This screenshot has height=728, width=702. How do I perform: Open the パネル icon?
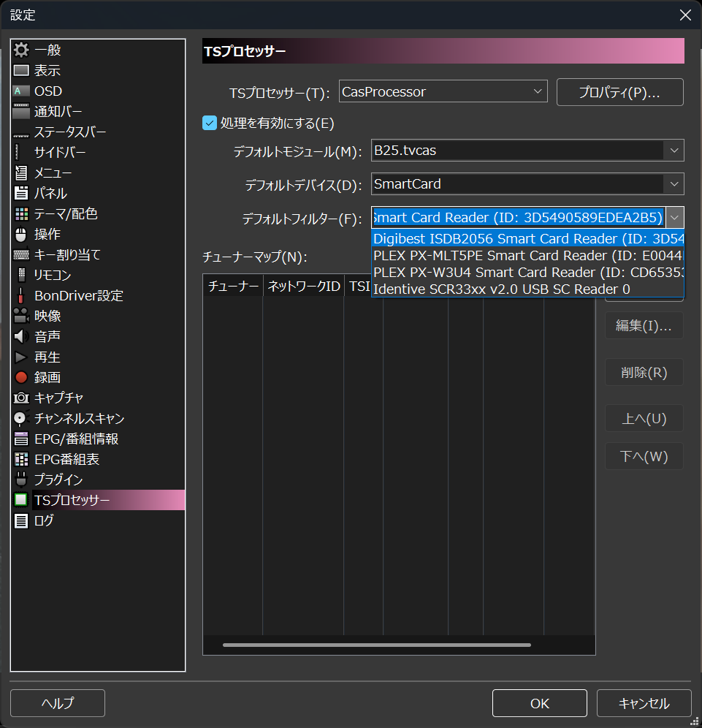coord(21,193)
